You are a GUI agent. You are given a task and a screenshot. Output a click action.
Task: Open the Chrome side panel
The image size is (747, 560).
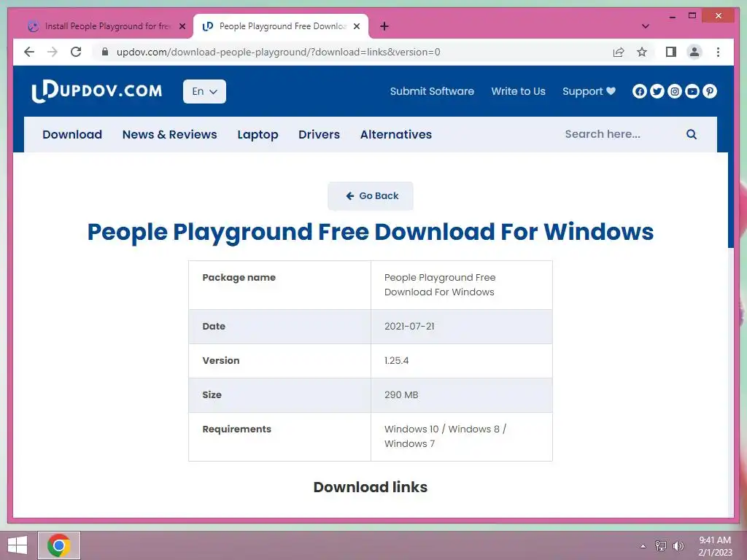[x=671, y=52]
